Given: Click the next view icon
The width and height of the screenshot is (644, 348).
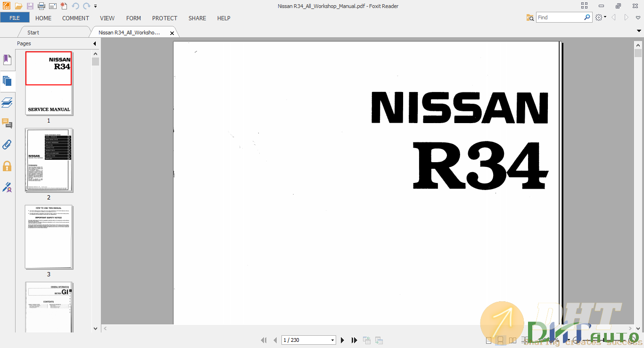Looking at the screenshot, I should click(379, 340).
